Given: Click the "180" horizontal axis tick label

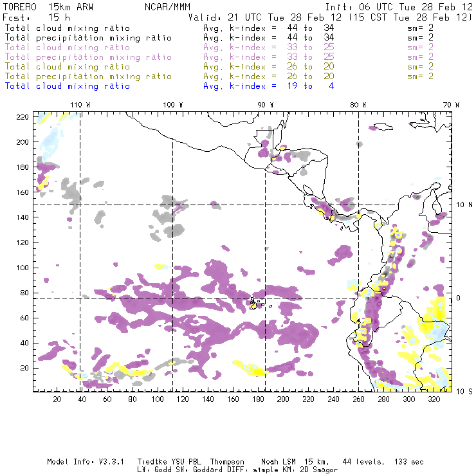Looking at the screenshot, I should pos(258,399).
